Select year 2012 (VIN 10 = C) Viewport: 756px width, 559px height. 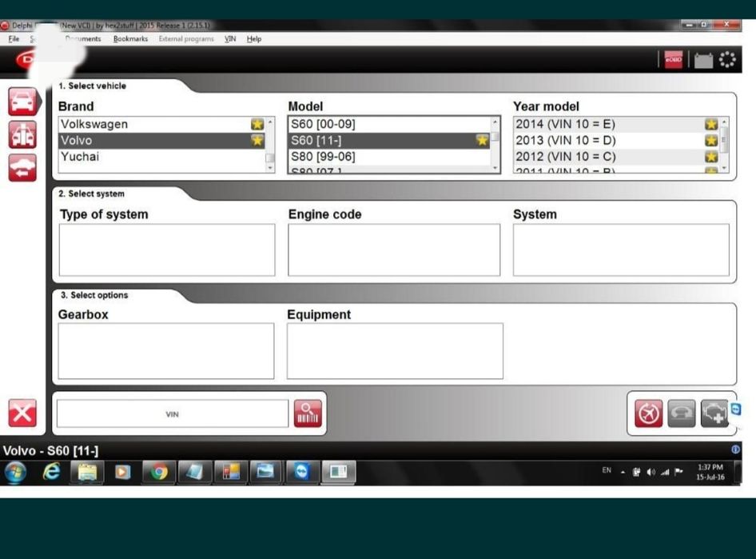coord(616,157)
